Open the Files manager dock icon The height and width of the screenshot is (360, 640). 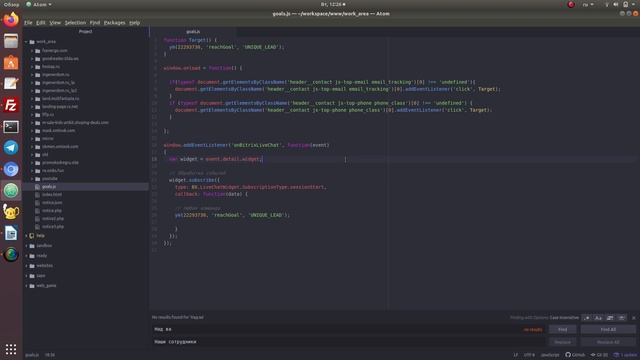point(11,41)
